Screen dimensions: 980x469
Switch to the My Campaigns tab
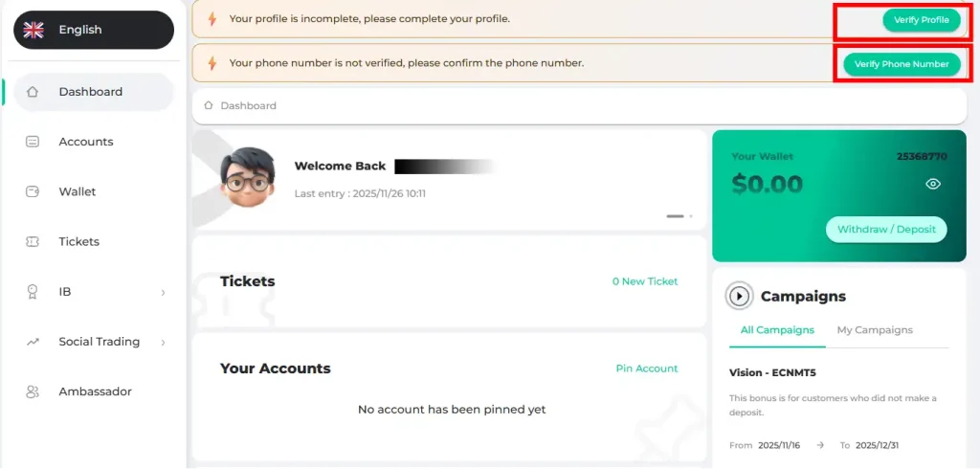(875, 330)
